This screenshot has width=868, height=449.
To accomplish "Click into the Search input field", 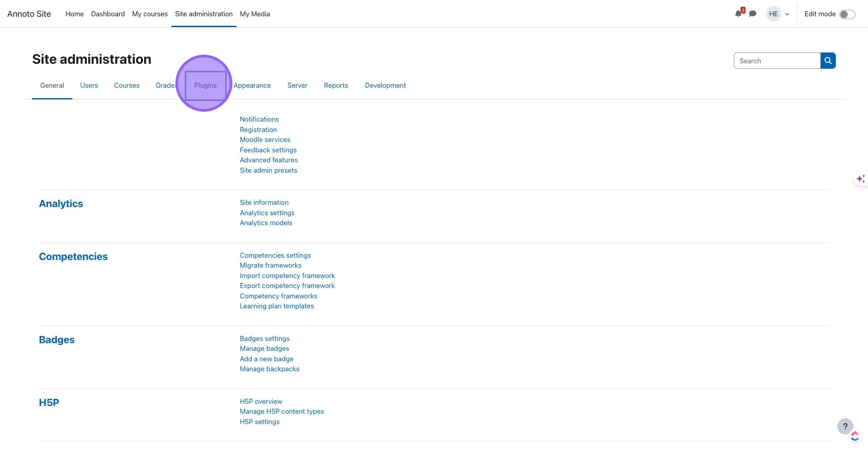I will tap(777, 61).
